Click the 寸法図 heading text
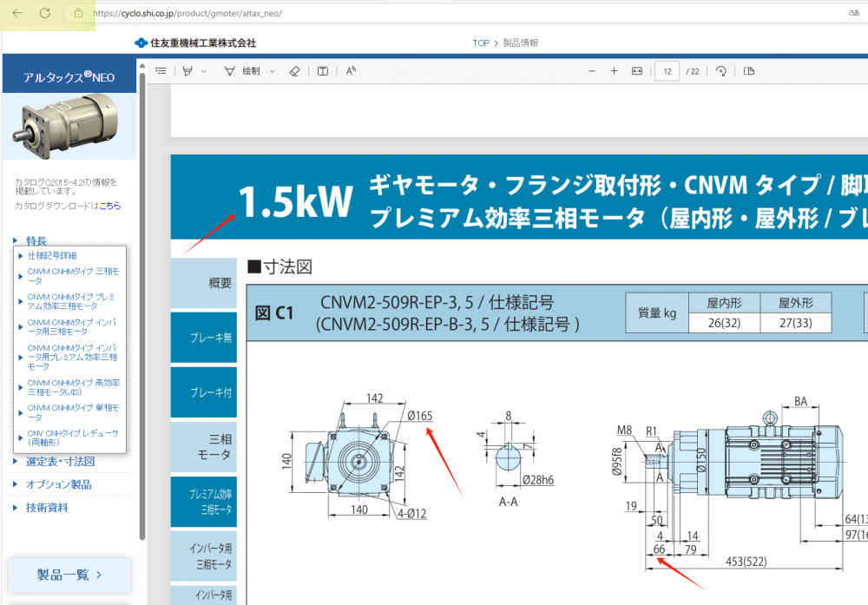Screen dimensions: 868x605 pyautogui.click(x=287, y=266)
